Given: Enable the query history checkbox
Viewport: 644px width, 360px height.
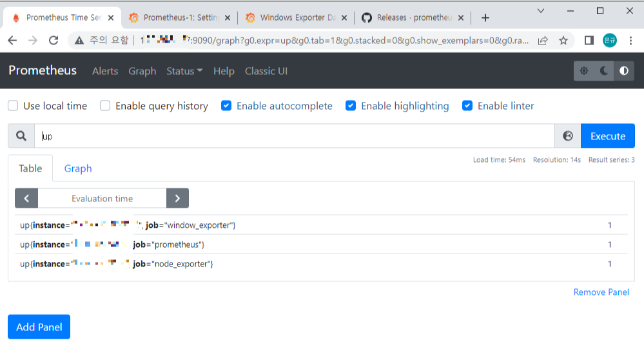Looking at the screenshot, I should [x=105, y=106].
